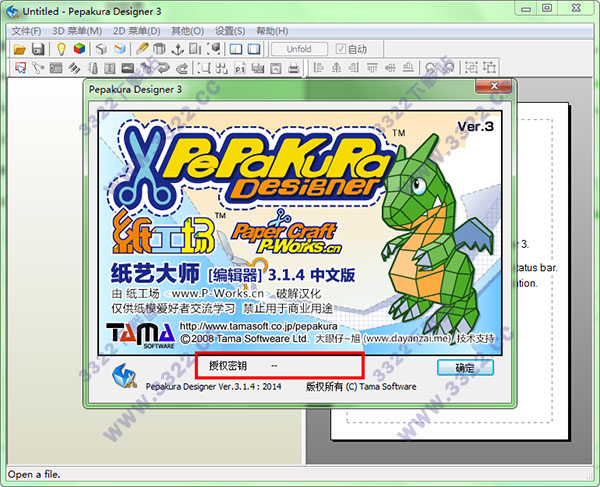The height and width of the screenshot is (487, 600).
Task: Click the 'Open a file.' status text
Action: pyautogui.click(x=34, y=474)
